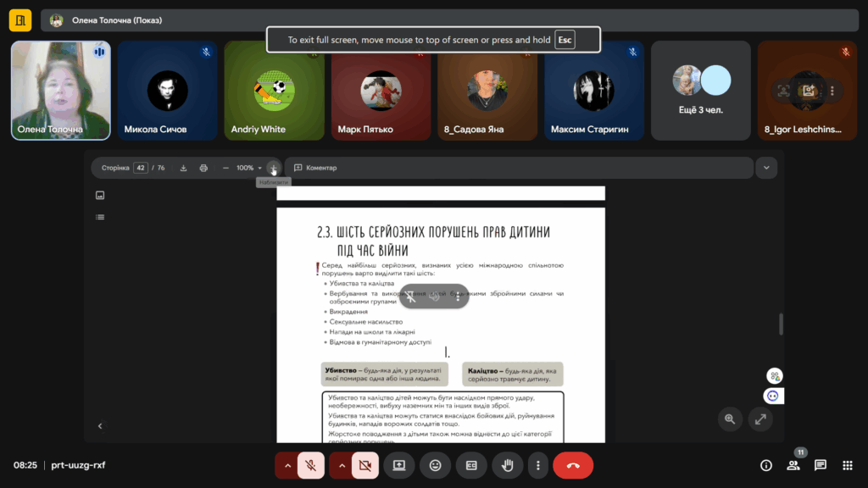Click the page number field showing 42
The width and height of the screenshot is (868, 488).
(141, 168)
